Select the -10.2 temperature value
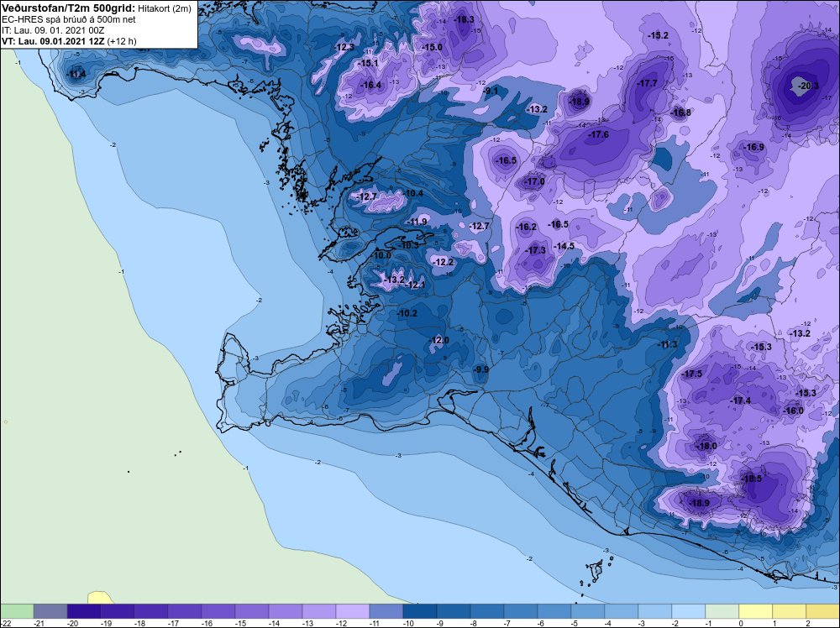 [x=407, y=313]
